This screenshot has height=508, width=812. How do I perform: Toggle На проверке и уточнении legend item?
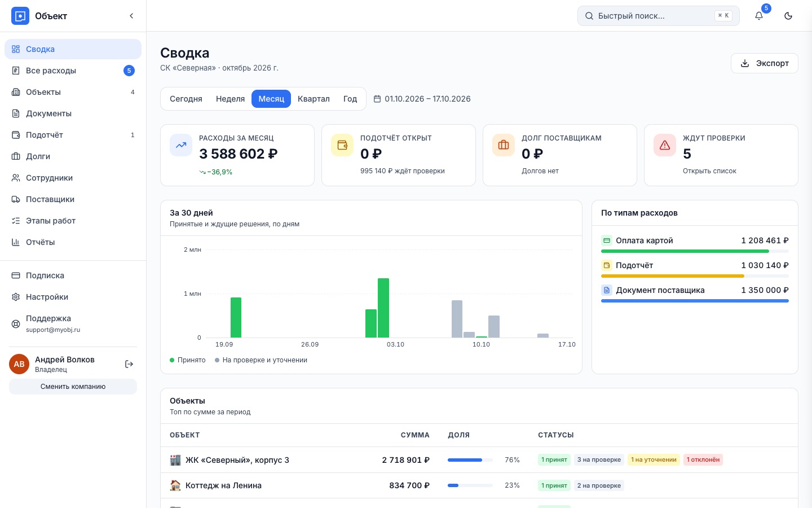[261, 360]
